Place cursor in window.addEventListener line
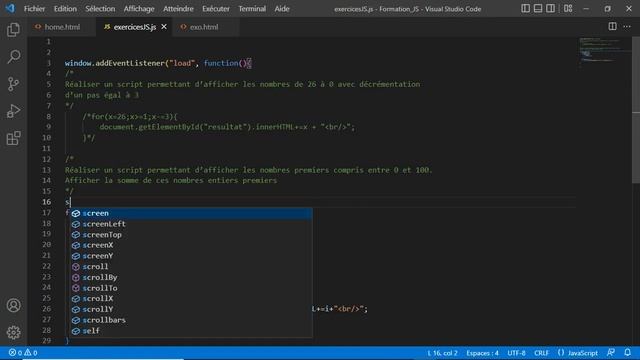 pos(158,63)
